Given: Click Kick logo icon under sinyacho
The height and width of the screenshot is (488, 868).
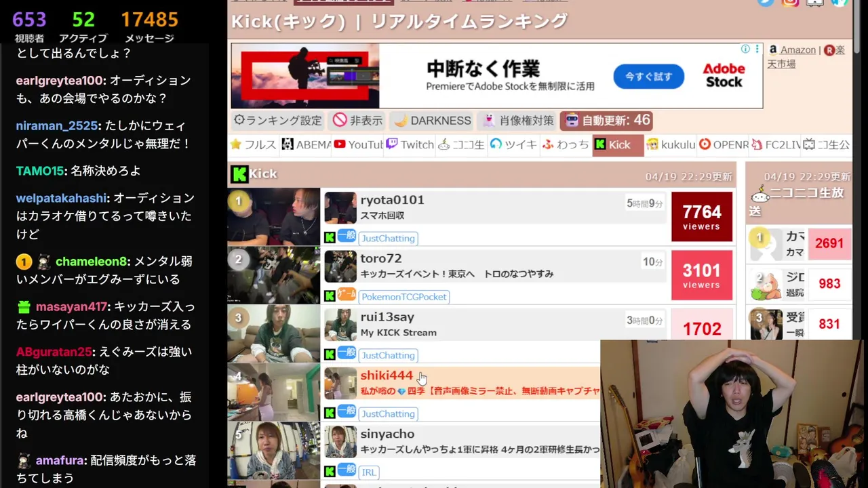Looking at the screenshot, I should (x=330, y=471).
